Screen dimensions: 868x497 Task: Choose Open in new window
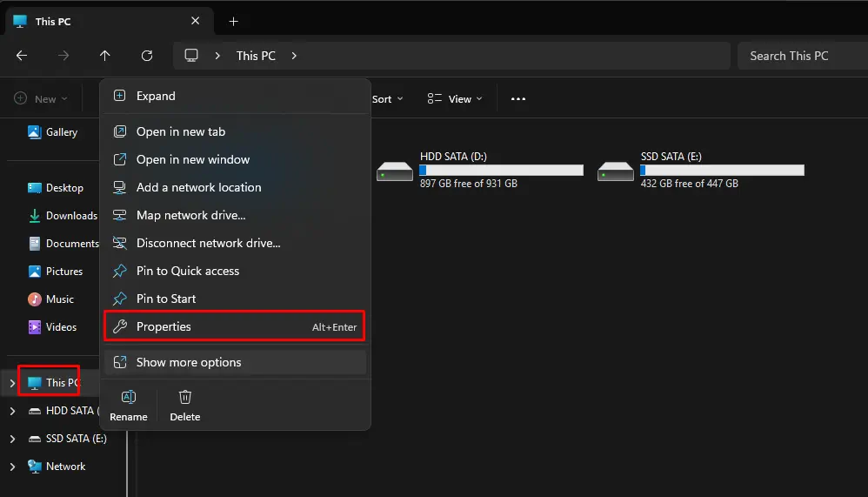click(235, 159)
